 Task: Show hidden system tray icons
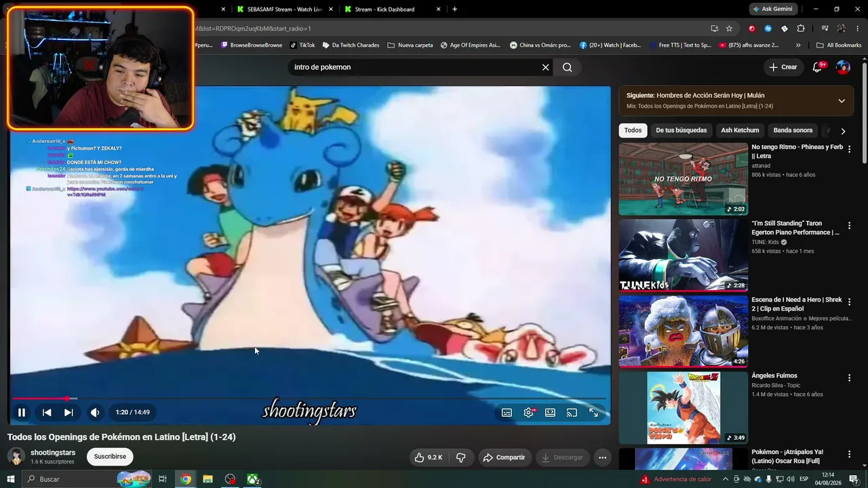coord(725,479)
